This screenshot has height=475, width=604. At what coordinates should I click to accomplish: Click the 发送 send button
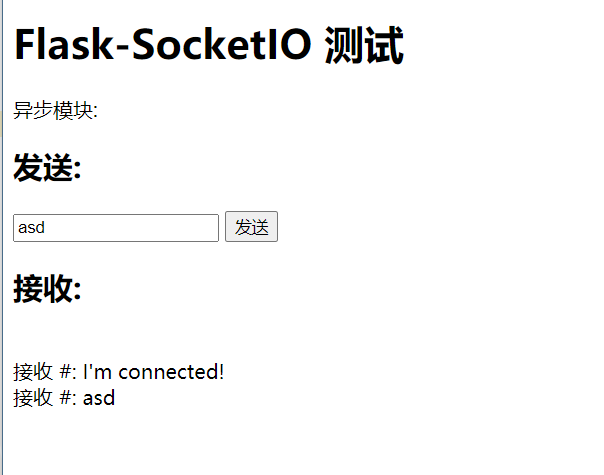(251, 228)
